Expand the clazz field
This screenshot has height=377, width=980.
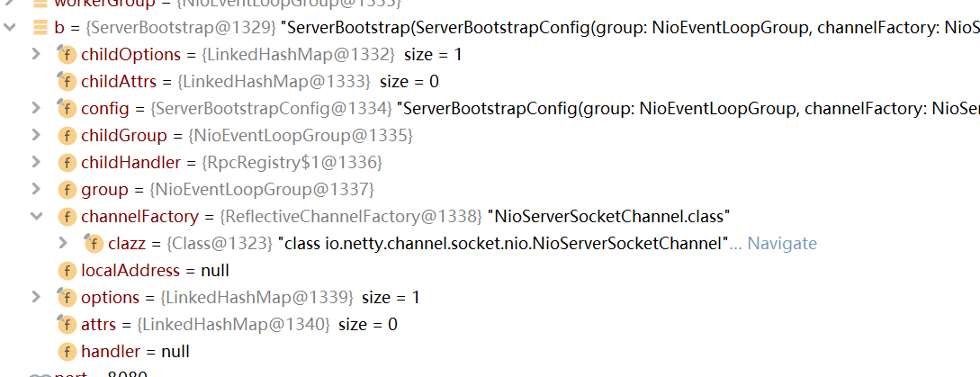click(x=63, y=243)
